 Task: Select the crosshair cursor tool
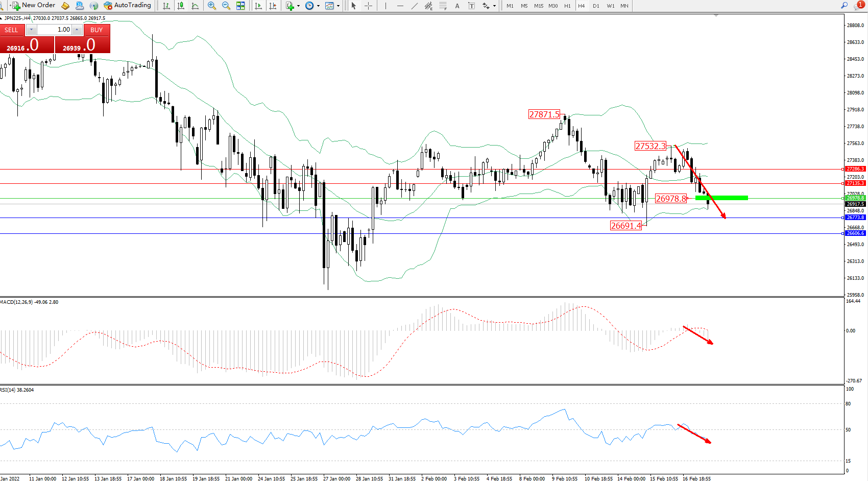tap(368, 6)
